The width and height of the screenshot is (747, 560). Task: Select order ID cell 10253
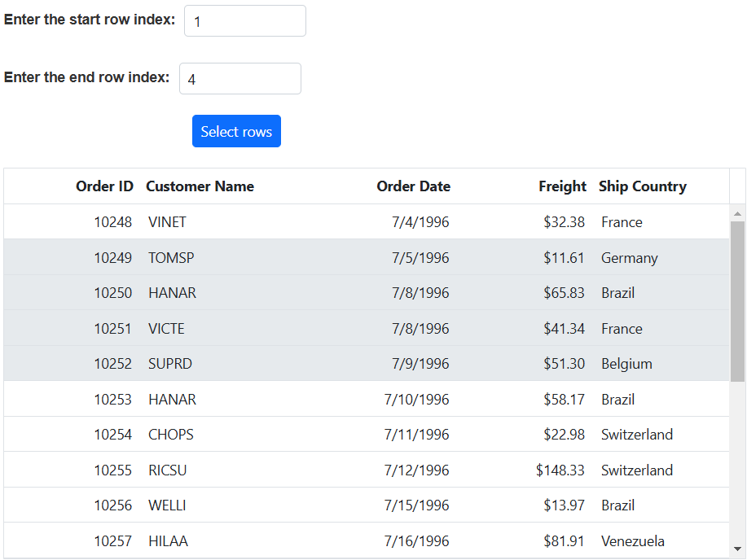click(x=113, y=399)
